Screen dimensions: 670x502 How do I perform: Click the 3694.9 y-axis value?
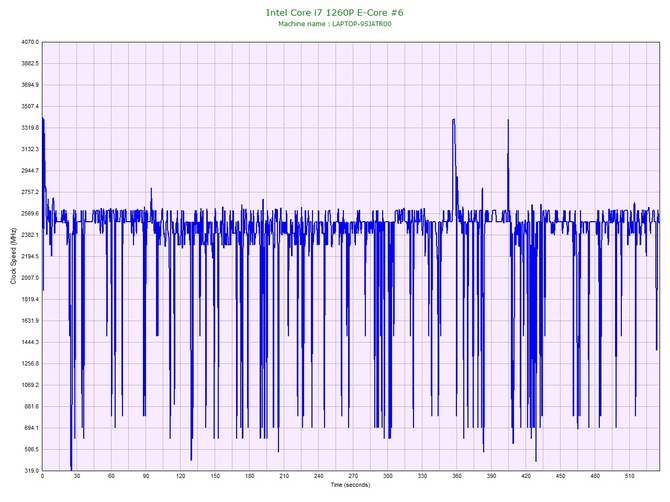click(x=30, y=85)
